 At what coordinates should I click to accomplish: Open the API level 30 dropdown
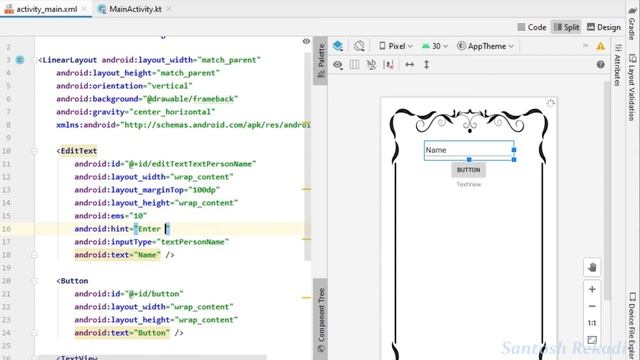pyautogui.click(x=435, y=46)
